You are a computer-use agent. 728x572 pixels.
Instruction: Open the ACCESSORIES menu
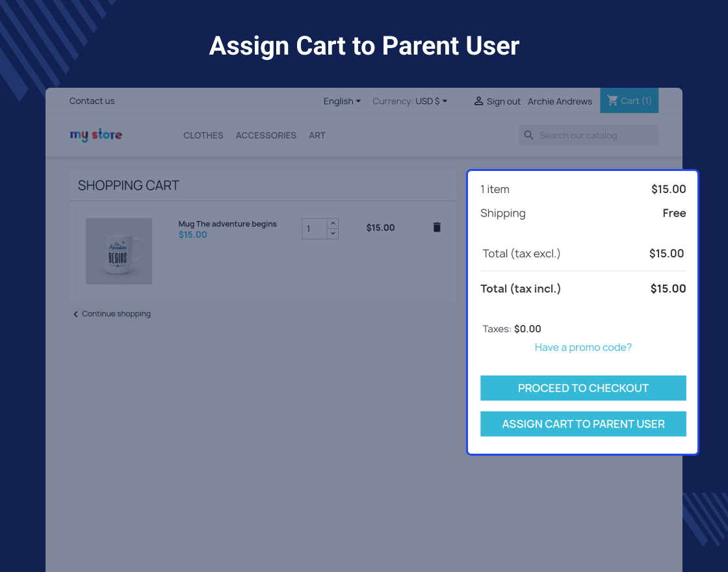click(266, 136)
